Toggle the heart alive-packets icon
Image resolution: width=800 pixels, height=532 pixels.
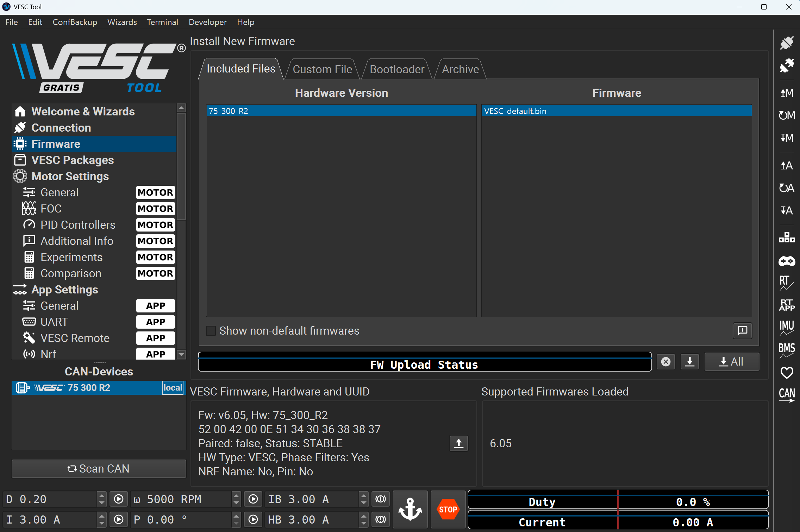click(x=787, y=373)
